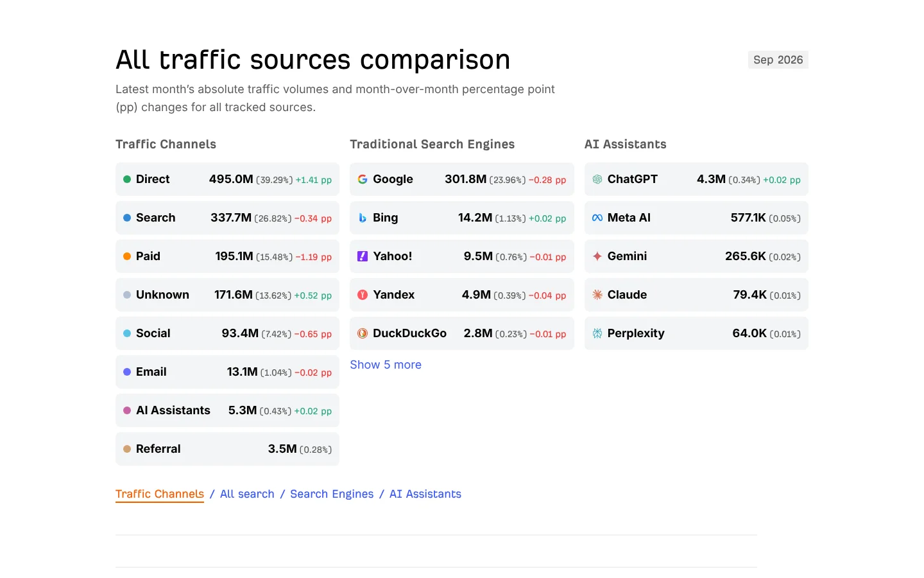This screenshot has width=924, height=578.
Task: Switch to the All search tab
Action: [x=247, y=494]
